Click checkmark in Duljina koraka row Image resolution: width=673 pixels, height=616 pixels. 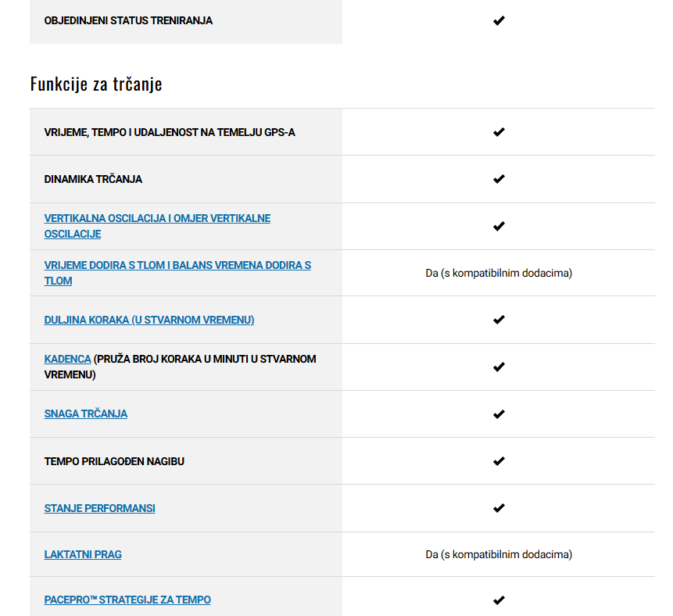(x=499, y=320)
